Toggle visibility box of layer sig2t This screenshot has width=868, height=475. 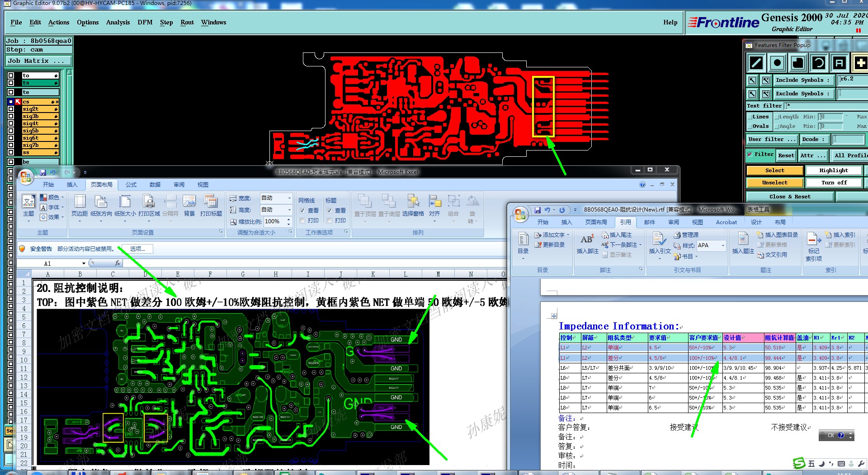[11, 109]
